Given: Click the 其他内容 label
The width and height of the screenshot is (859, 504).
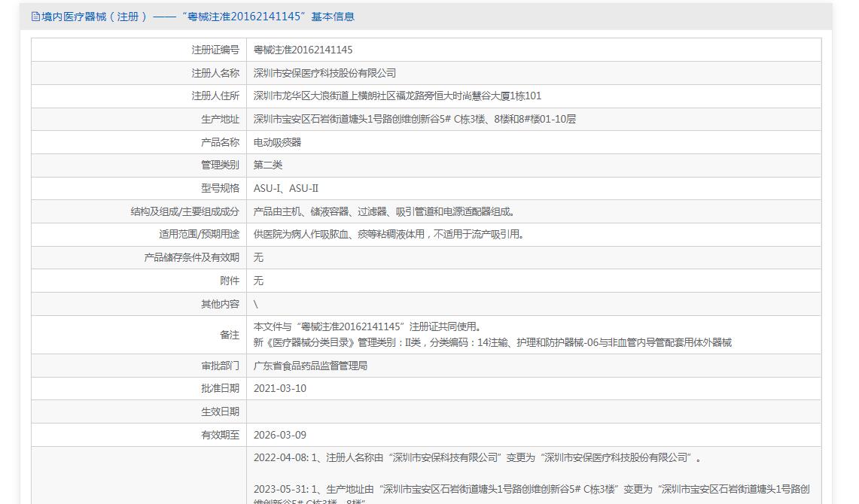Looking at the screenshot, I should click(221, 304).
